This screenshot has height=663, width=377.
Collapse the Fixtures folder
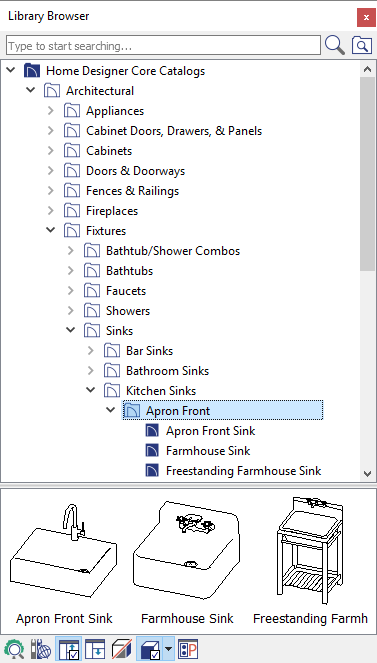pos(51,230)
